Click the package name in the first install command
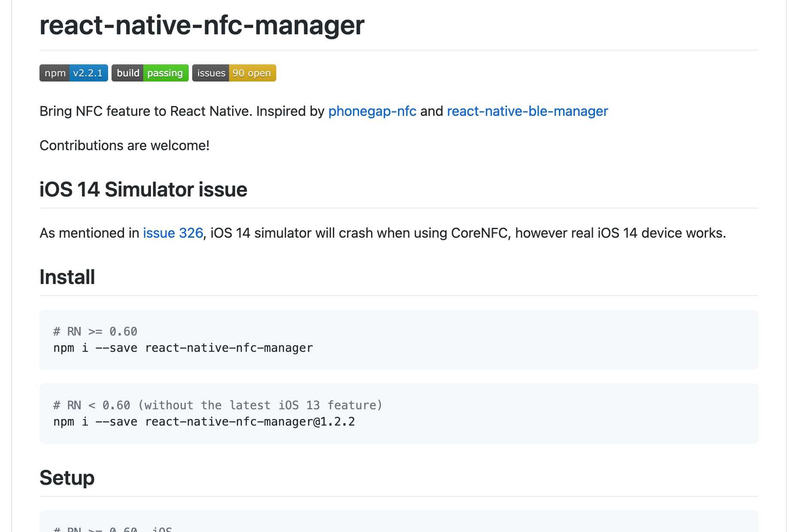 [x=229, y=348]
